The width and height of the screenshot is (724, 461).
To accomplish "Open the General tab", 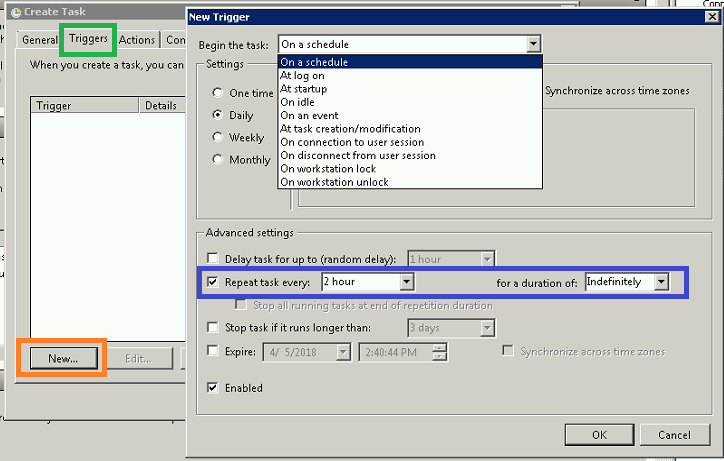I will 39,40.
